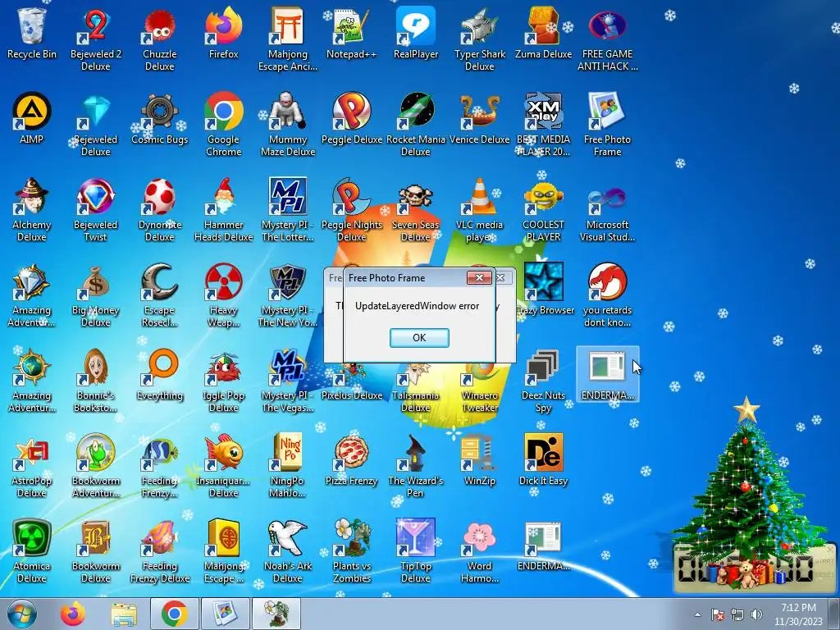
Task: Select the Mummy Maze Deluxe icon
Action: coord(288,125)
